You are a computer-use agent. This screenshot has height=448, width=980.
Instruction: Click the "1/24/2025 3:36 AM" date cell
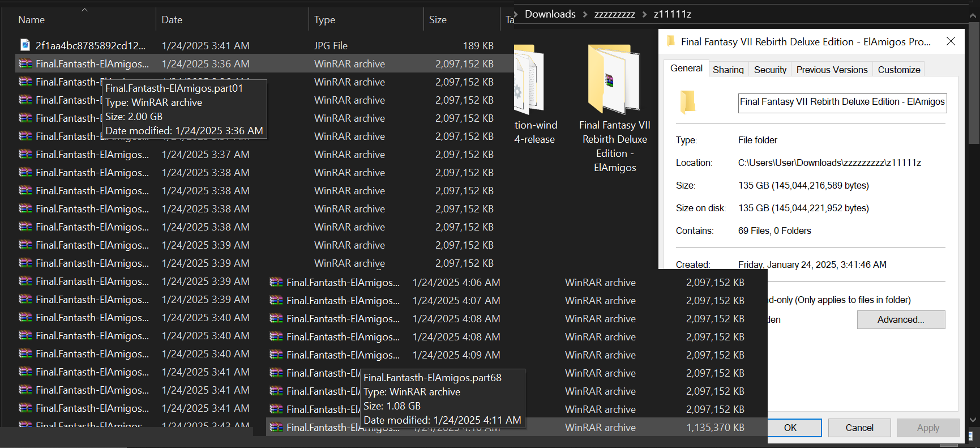(206, 63)
